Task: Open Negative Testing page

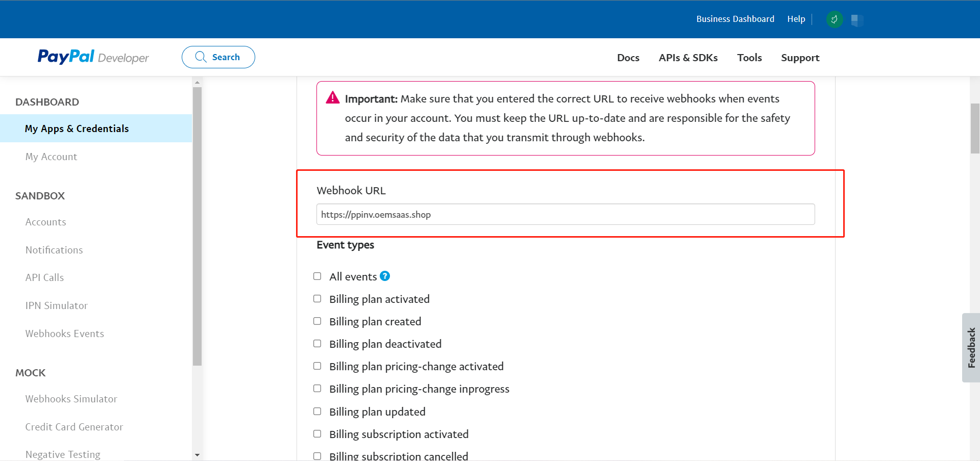Action: pyautogui.click(x=63, y=454)
